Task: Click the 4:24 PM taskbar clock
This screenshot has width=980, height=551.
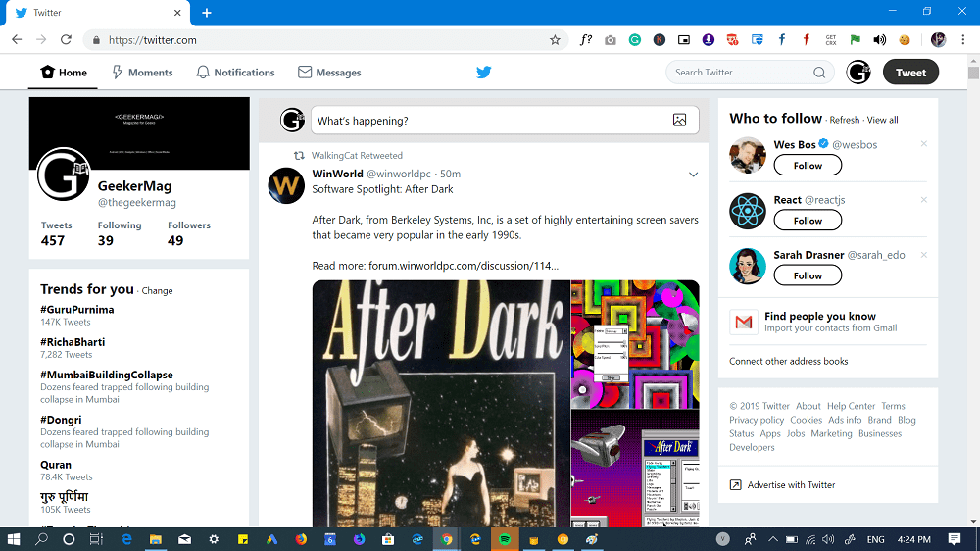Action: coord(913,539)
